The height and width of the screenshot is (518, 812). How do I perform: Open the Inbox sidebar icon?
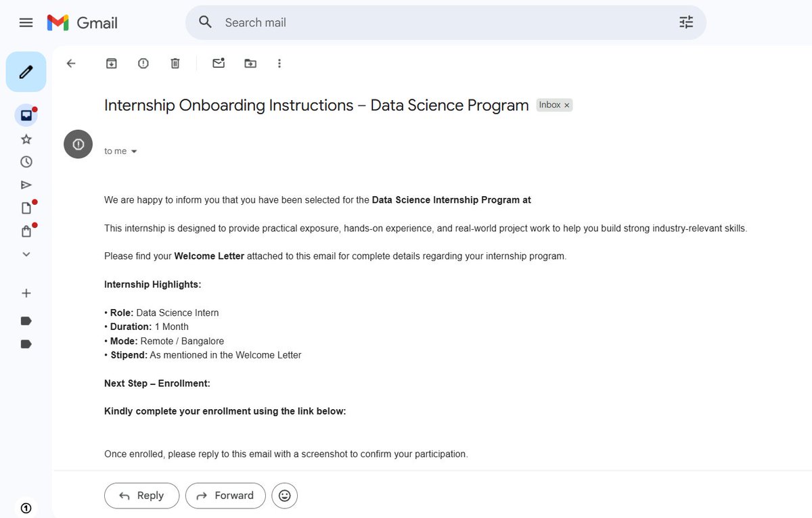tap(26, 116)
